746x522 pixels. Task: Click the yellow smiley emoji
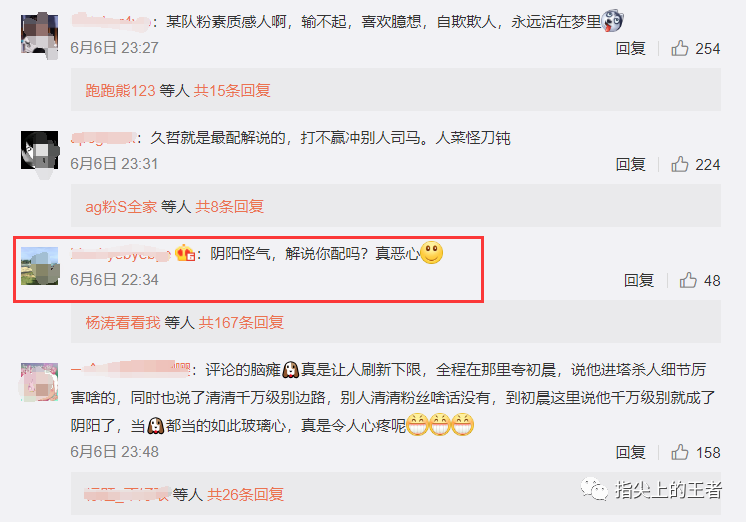pyautogui.click(x=432, y=252)
